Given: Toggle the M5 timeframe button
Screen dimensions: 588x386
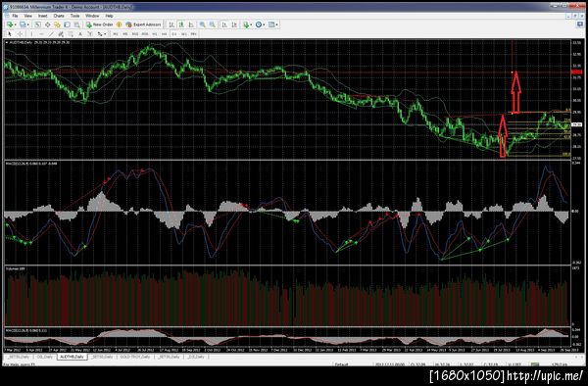Looking at the screenshot, I should (125, 34).
